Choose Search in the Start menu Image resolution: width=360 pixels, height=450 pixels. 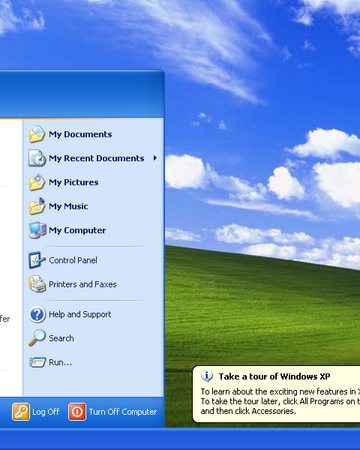(61, 338)
